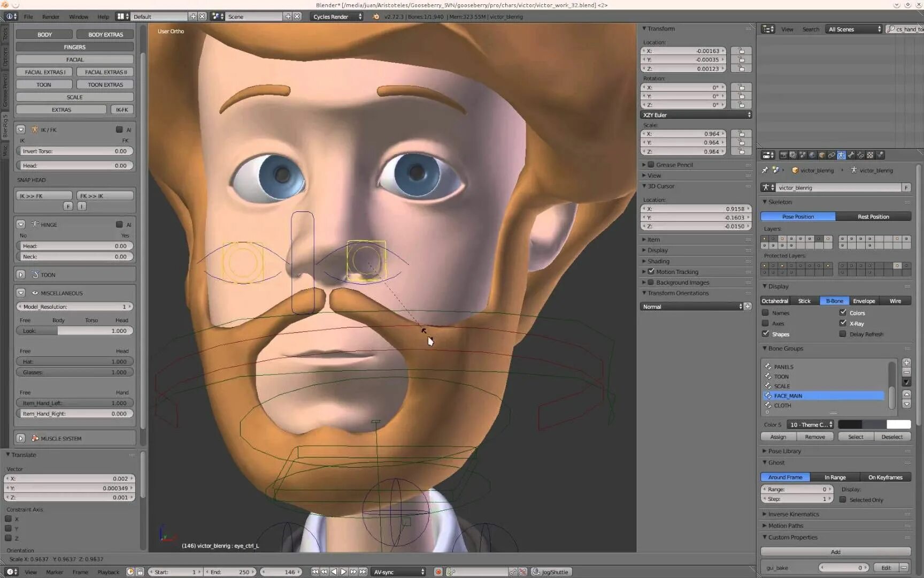Open the Armature data properties tab icon
This screenshot has width=924, height=578.
(841, 155)
